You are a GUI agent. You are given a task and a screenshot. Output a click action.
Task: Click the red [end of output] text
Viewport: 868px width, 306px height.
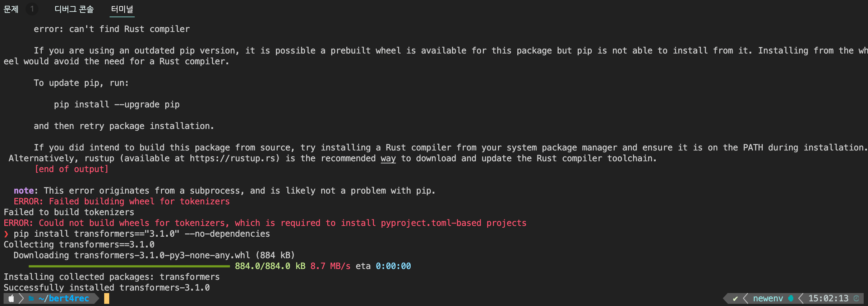coord(71,169)
